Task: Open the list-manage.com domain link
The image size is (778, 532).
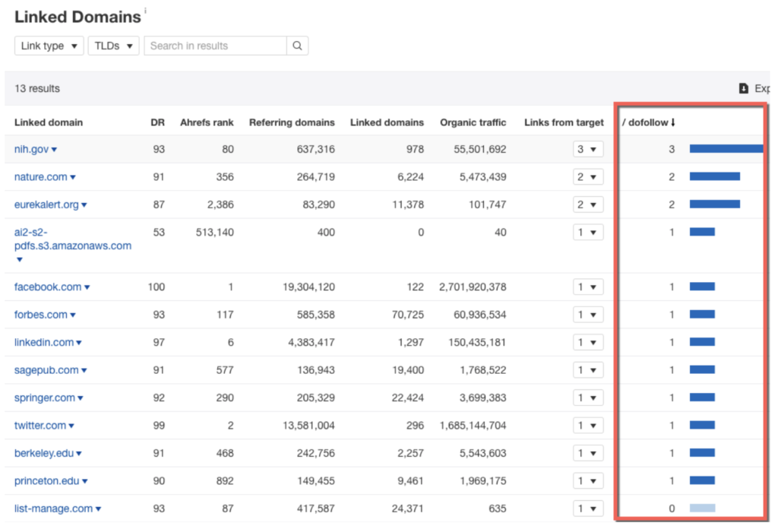Action: (x=53, y=508)
